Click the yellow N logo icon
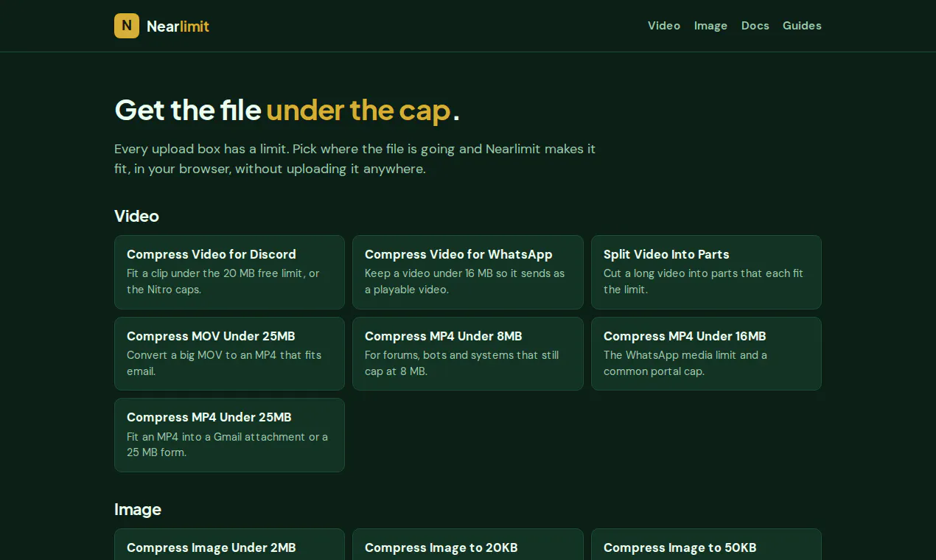Screen dimensions: 936x560 (127, 26)
